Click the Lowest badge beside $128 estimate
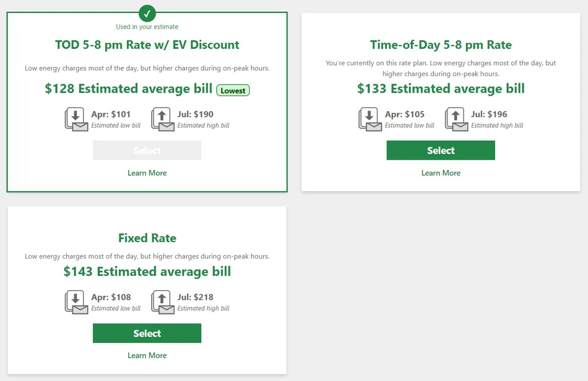Viewport: 588px width, 381px height. [233, 90]
